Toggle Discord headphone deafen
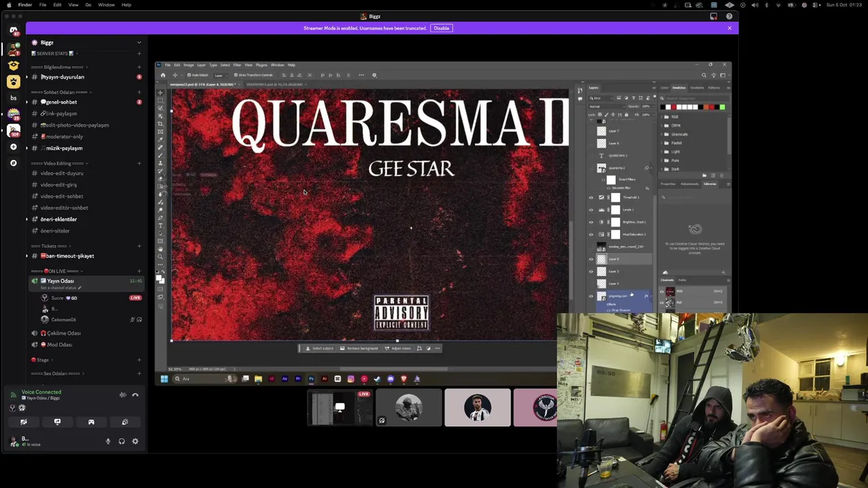The width and height of the screenshot is (868, 488). [121, 441]
